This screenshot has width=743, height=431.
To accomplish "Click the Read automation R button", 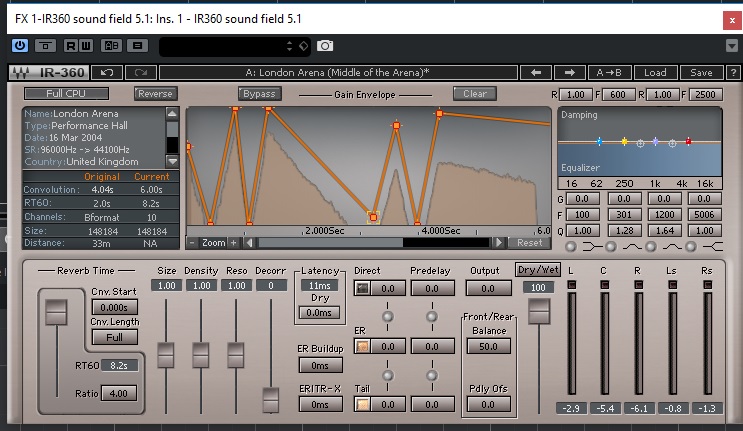I will click(x=71, y=46).
